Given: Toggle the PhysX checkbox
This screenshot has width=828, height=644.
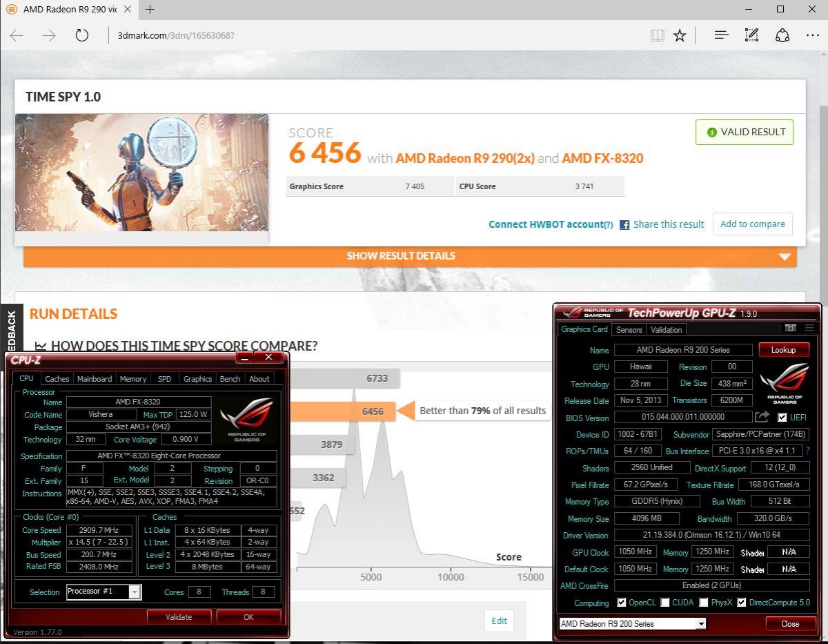Looking at the screenshot, I should coord(703,603).
